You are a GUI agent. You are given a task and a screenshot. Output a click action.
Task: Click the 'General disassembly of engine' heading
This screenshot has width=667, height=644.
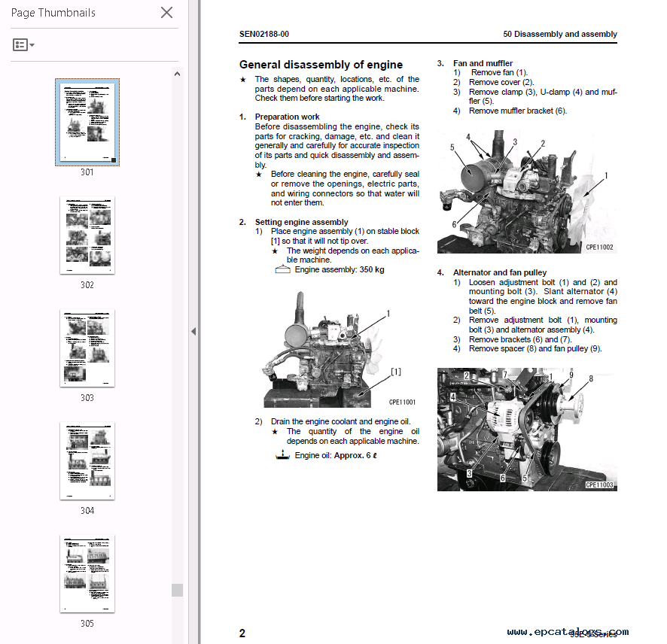point(321,65)
